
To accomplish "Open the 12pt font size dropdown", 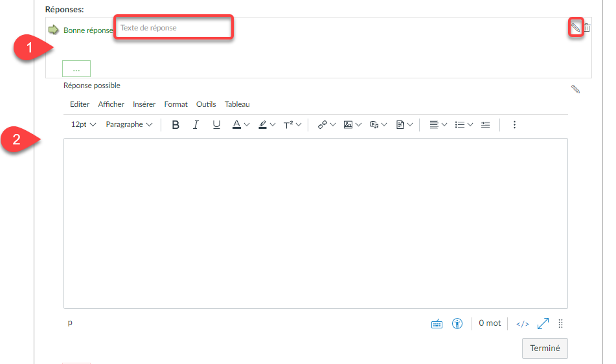I will tap(84, 124).
